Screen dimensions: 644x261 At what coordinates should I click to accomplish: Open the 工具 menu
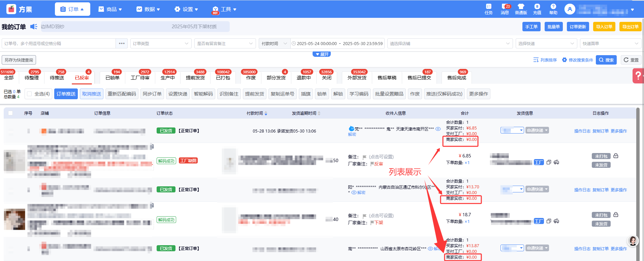point(224,9)
